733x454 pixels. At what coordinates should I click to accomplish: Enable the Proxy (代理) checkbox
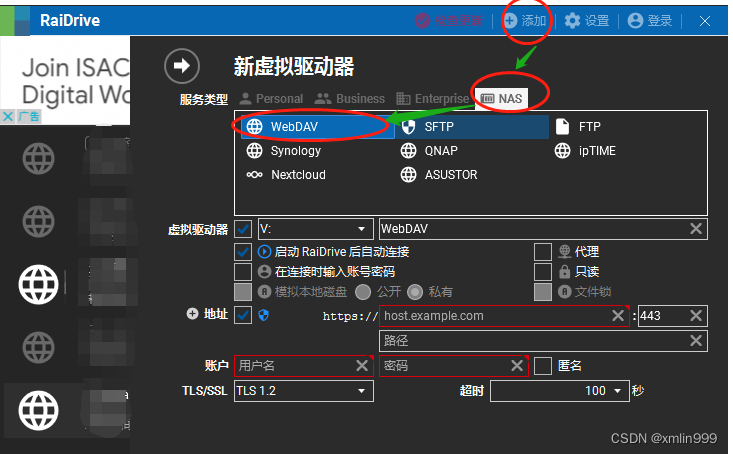[x=543, y=252]
